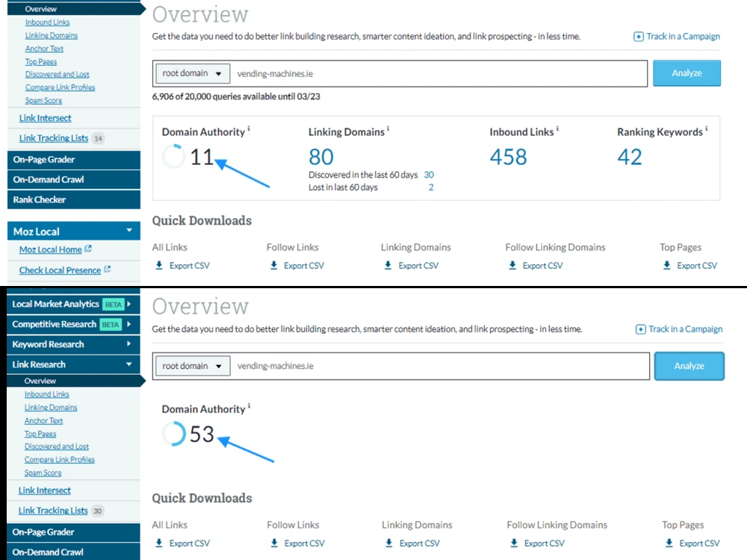This screenshot has height=560, width=747.
Task: Open Link Tracking Lists with badge 14
Action: pos(54,138)
